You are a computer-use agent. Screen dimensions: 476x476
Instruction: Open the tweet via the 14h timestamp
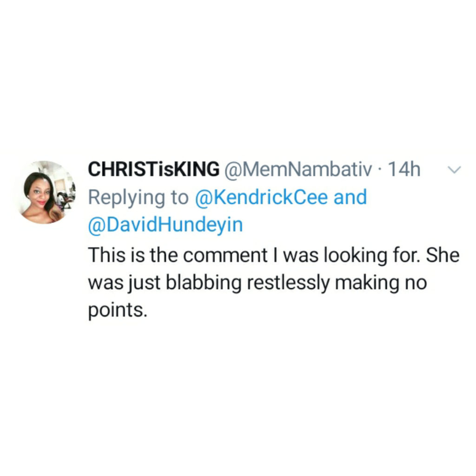pos(403,170)
